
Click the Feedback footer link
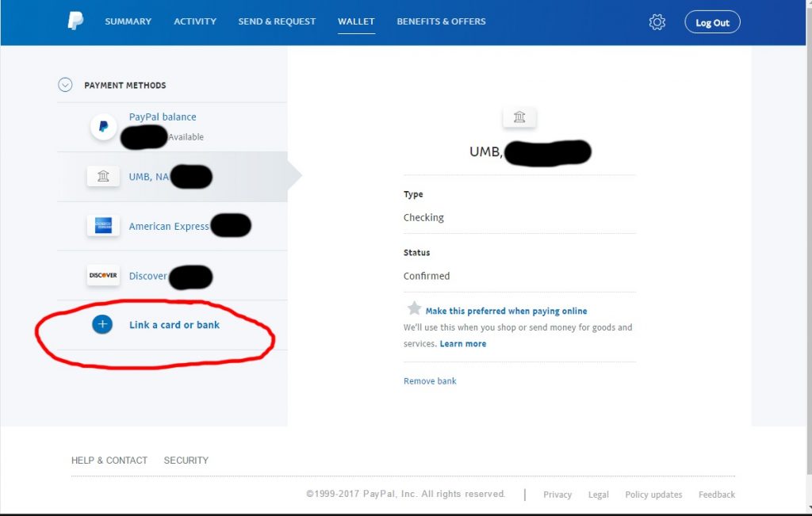717,495
